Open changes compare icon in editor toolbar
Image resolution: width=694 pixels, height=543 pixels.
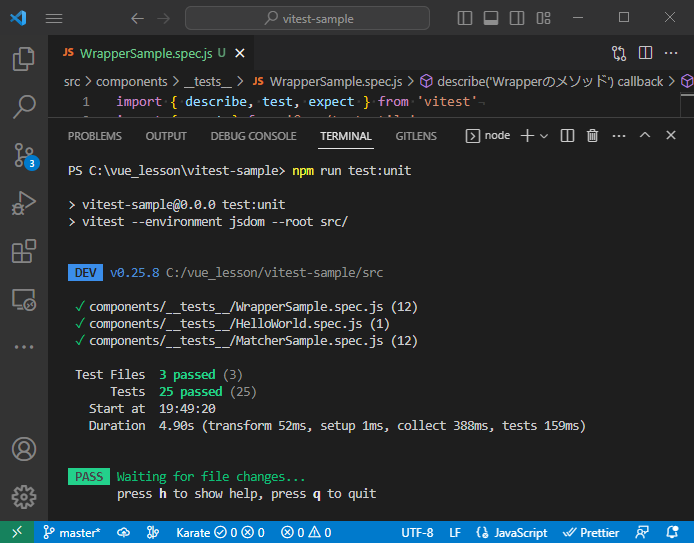coord(619,54)
